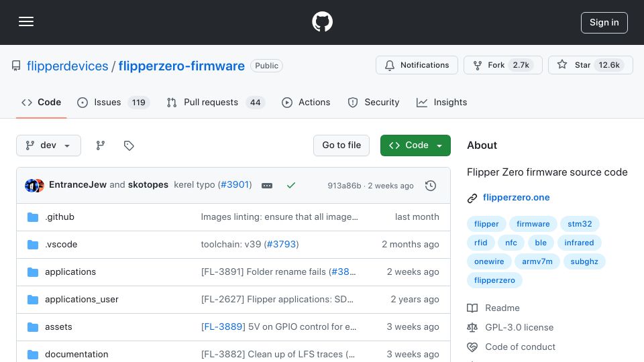Select the ble topic tag
Image resolution: width=644 pixels, height=362 pixels.
541,243
